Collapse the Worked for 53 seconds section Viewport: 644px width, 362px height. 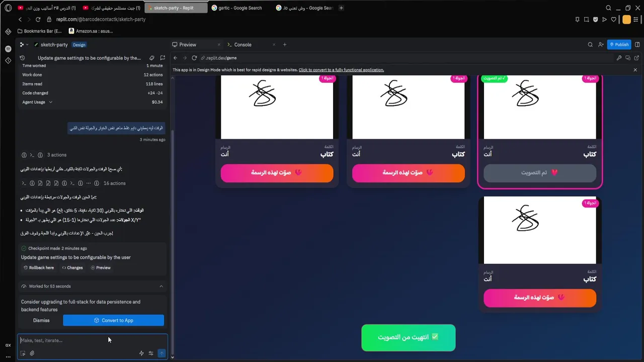pos(161,286)
